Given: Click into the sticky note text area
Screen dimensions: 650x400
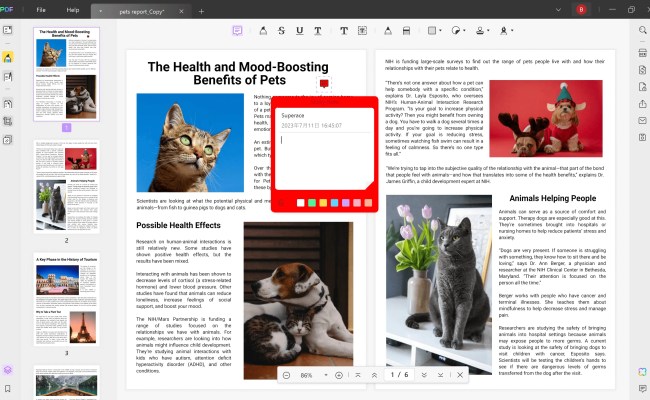Looking at the screenshot, I should 324,161.
